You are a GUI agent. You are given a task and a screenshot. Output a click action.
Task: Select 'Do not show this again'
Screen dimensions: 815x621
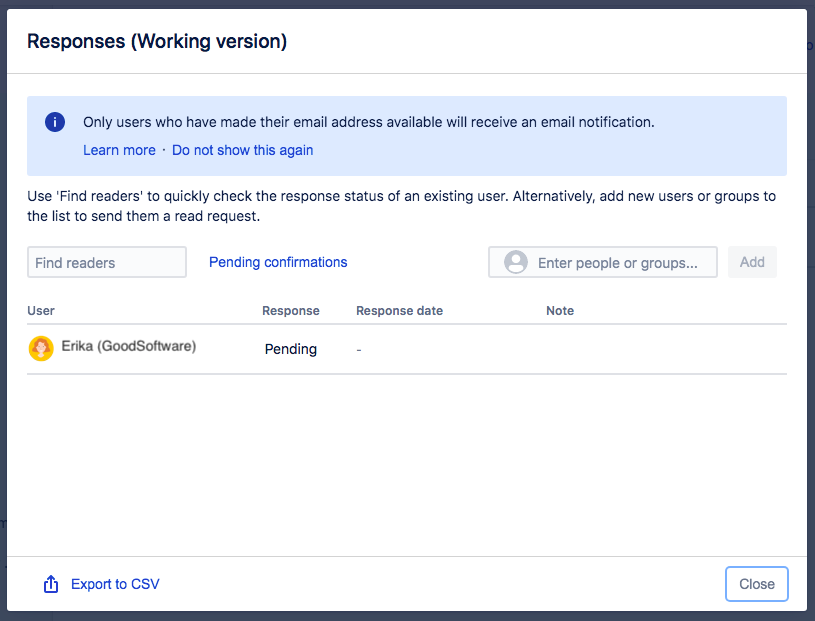(x=242, y=150)
